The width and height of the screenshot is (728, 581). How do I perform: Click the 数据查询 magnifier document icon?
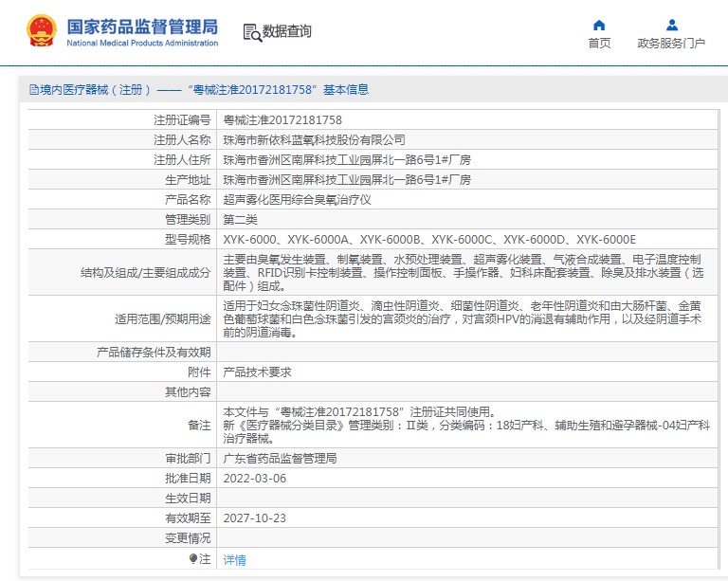click(251, 32)
